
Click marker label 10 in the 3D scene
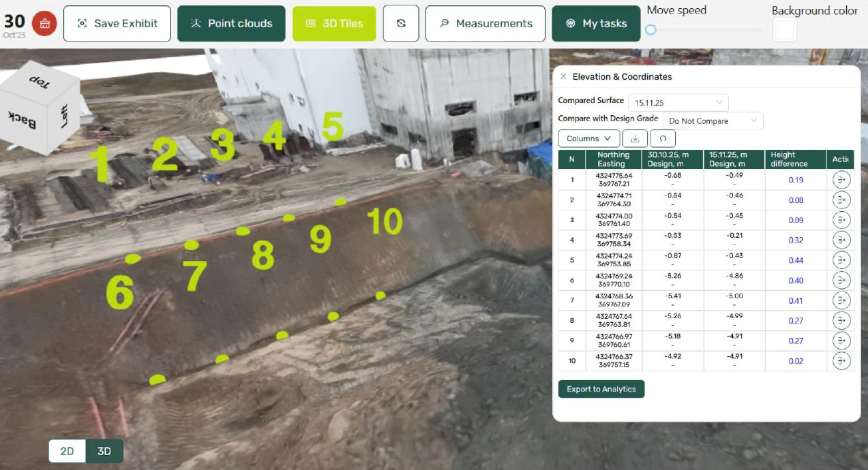[x=385, y=221]
